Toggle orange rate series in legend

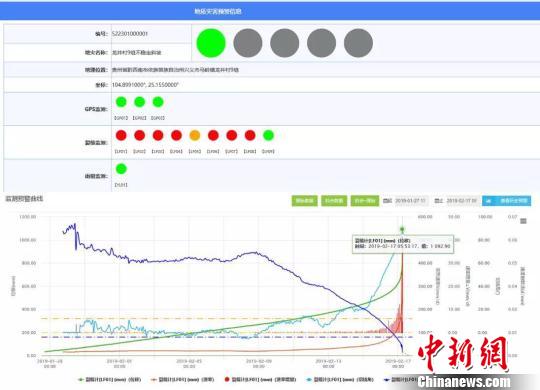point(183,379)
